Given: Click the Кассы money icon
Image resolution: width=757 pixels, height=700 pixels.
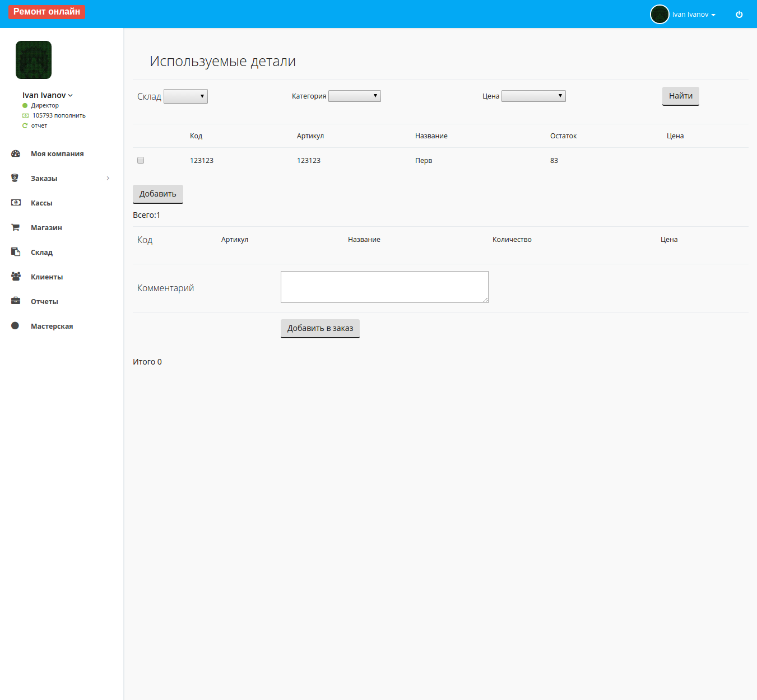Looking at the screenshot, I should (x=16, y=203).
